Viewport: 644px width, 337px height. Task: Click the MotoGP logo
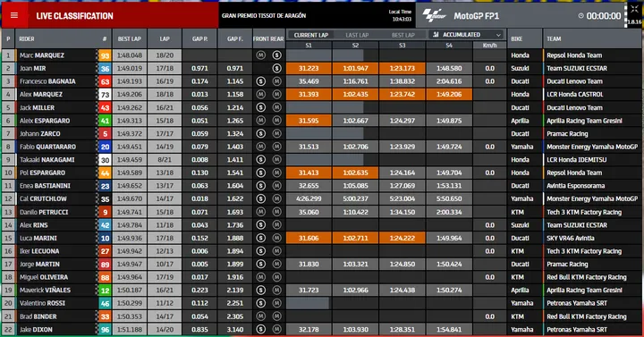[x=434, y=15]
